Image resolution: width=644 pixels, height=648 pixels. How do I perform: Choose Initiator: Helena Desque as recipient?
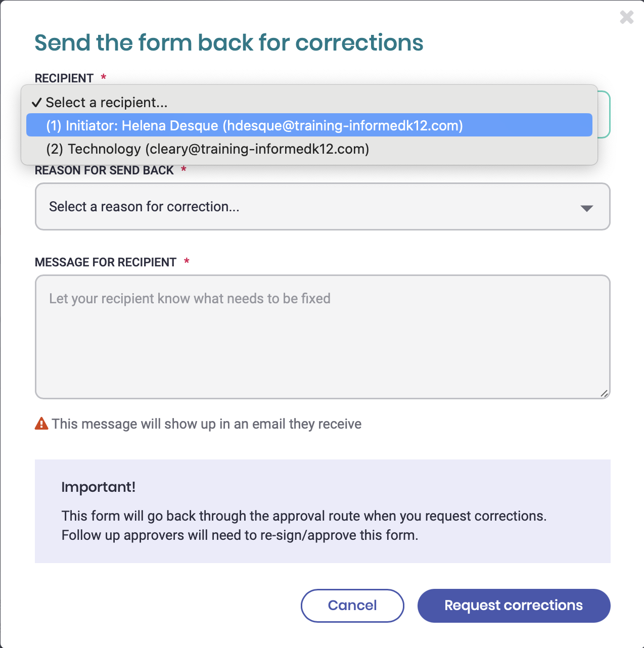coord(309,125)
